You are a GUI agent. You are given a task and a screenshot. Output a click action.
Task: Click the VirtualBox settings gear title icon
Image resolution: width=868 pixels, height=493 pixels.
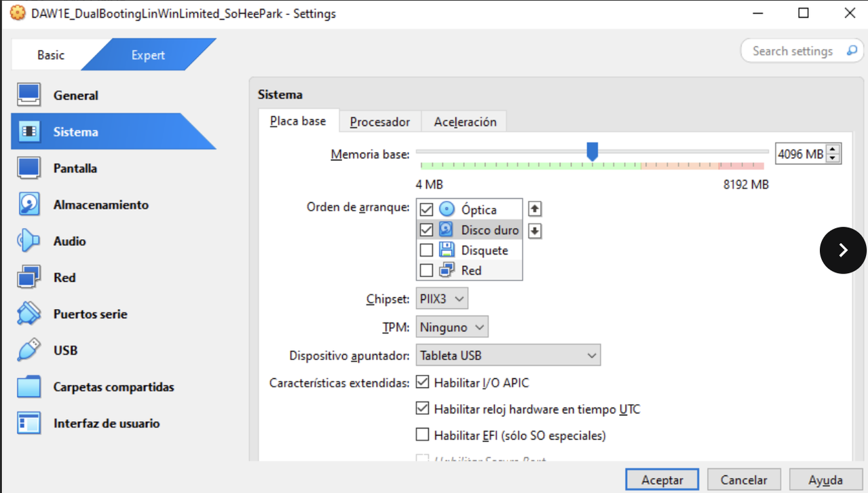tap(17, 13)
